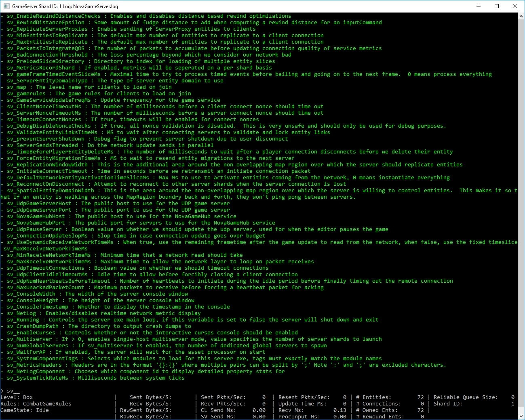Maximize the GameServer console window
525x420 pixels.
497,6
